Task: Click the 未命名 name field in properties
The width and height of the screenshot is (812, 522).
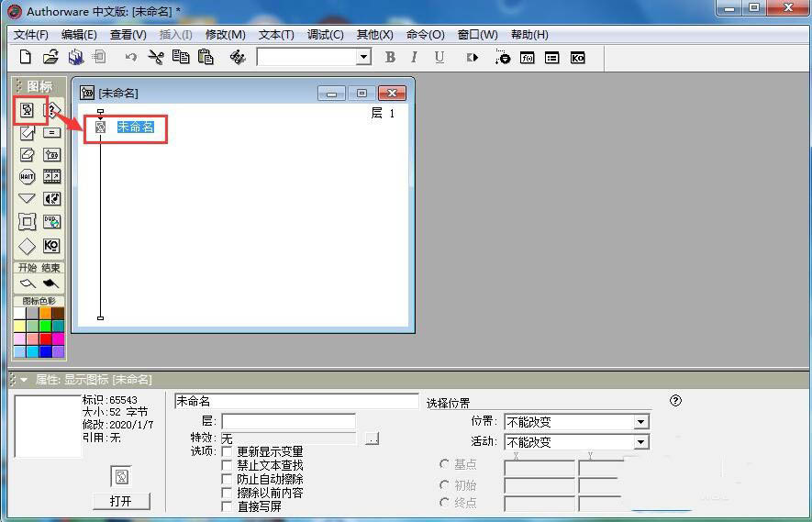Action: point(296,401)
